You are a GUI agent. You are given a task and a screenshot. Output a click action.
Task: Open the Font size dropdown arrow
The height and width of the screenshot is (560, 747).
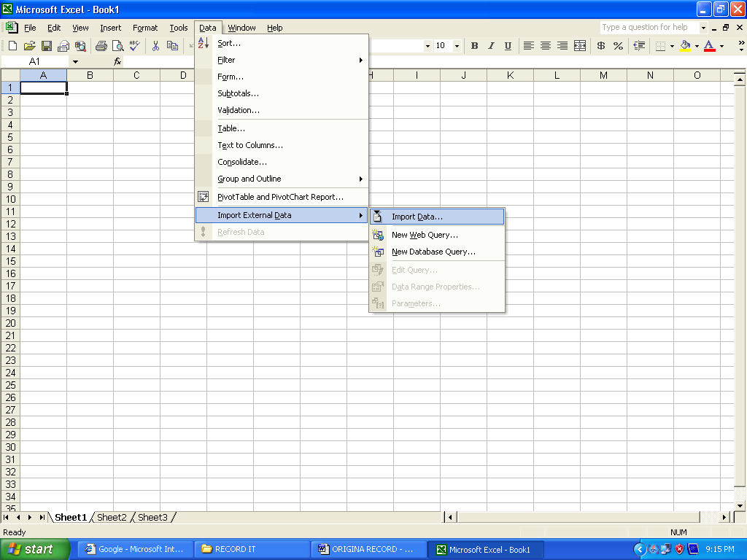point(457,46)
